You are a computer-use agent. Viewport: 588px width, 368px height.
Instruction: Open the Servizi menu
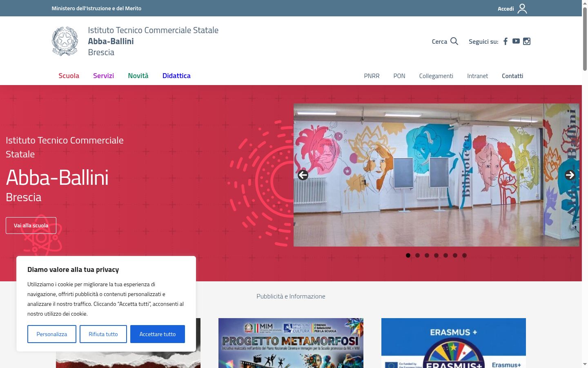tap(103, 76)
